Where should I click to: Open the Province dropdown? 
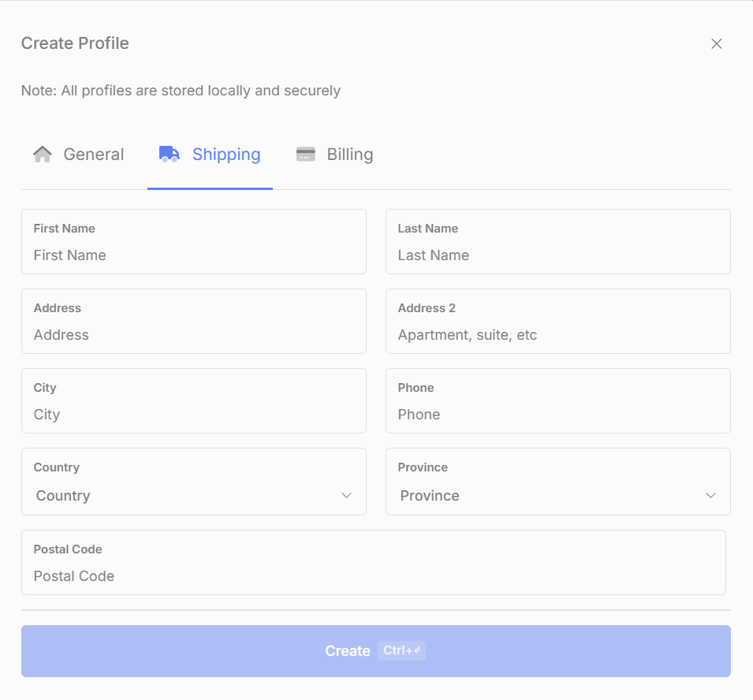pyautogui.click(x=558, y=482)
